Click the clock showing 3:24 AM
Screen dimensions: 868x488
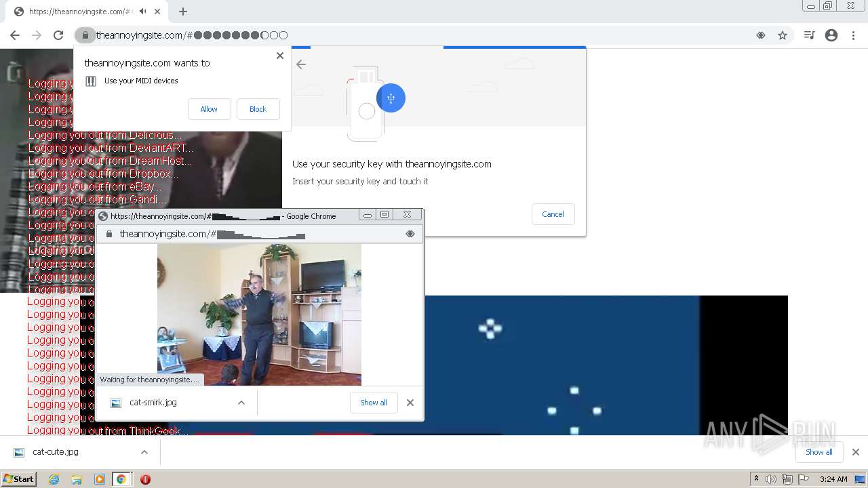(x=833, y=479)
